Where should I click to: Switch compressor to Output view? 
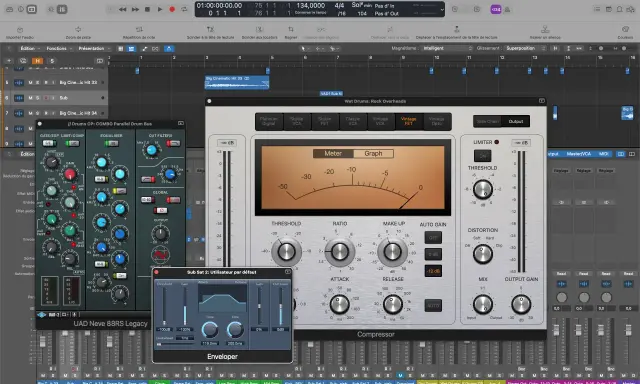click(516, 121)
